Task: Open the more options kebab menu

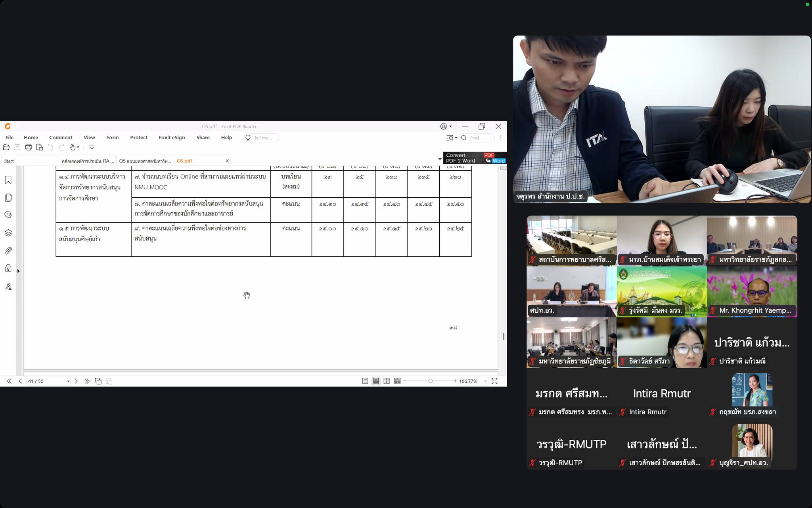Action: pyautogui.click(x=501, y=138)
